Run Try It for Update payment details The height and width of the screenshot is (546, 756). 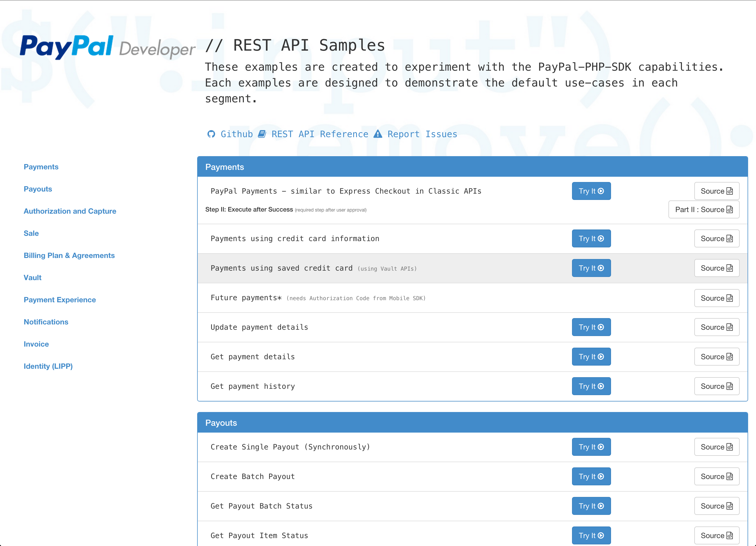(x=591, y=327)
